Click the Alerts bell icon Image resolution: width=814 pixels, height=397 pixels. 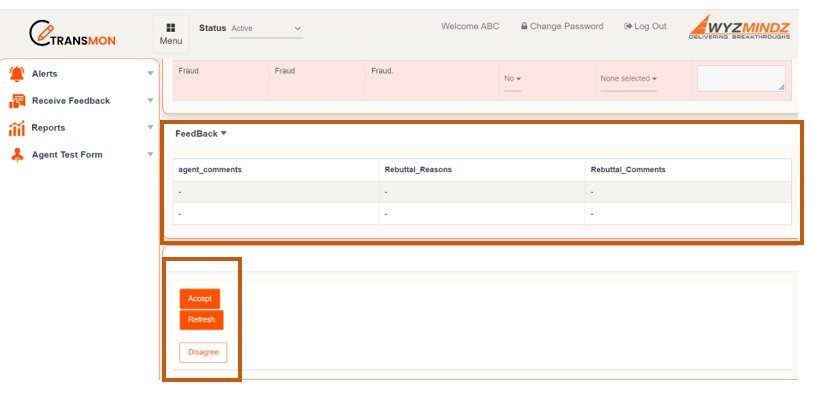(17, 74)
